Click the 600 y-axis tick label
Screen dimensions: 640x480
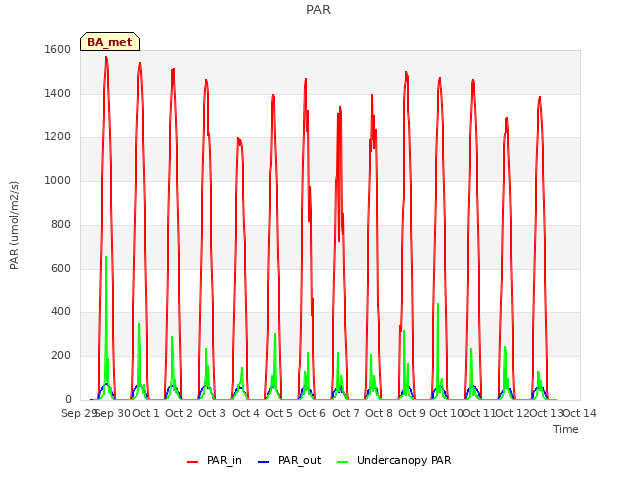click(61, 268)
